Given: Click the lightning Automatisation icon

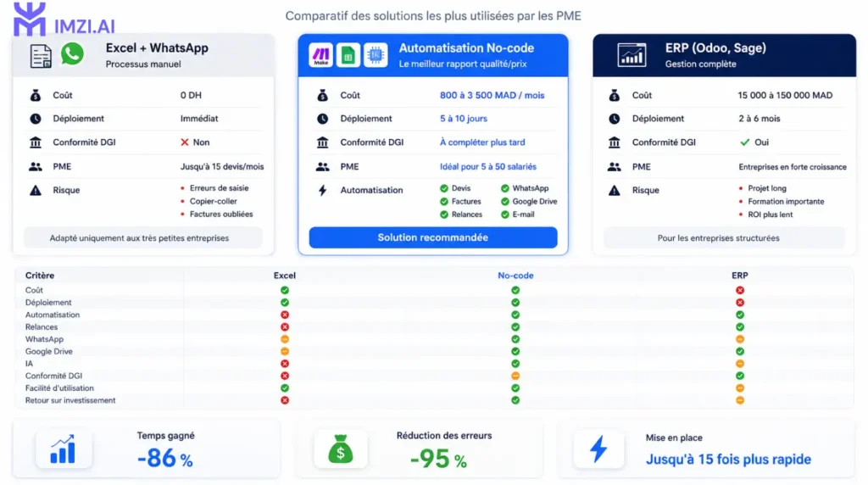Looking at the screenshot, I should 323,191.
